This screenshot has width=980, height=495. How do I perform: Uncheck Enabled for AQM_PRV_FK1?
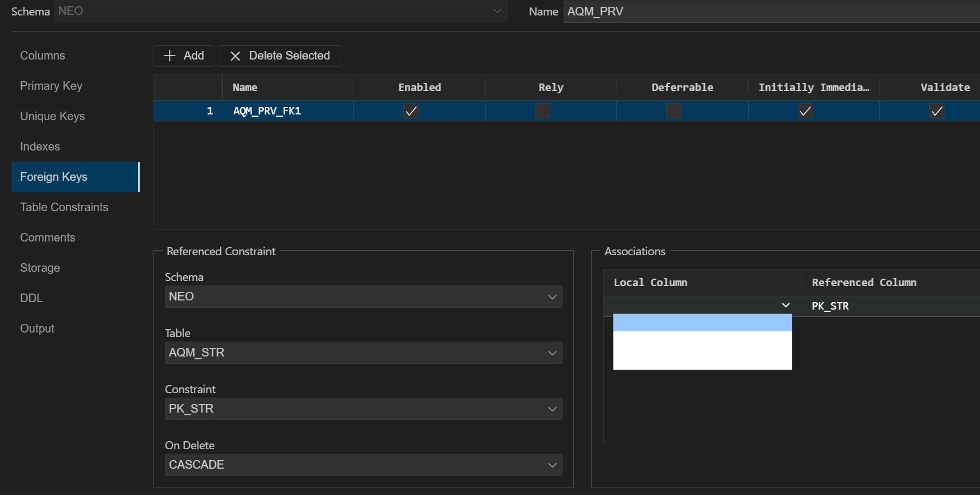tap(411, 111)
